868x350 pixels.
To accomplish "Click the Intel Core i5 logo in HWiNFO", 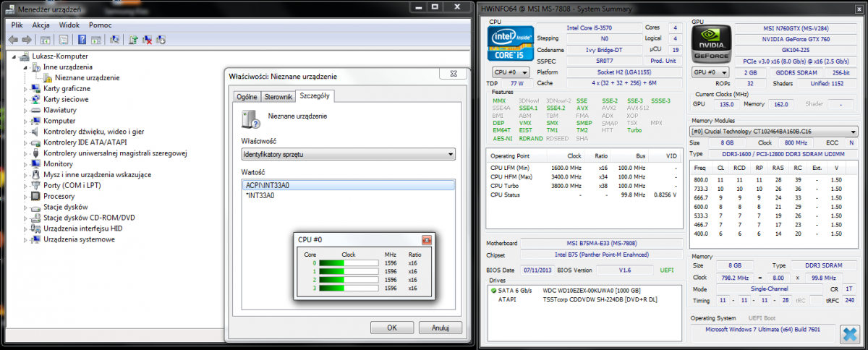I will coord(511,43).
